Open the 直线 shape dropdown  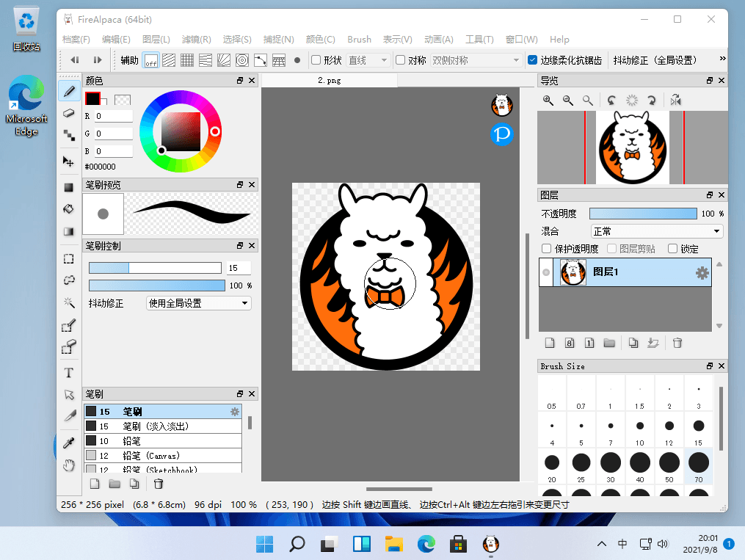click(x=368, y=60)
